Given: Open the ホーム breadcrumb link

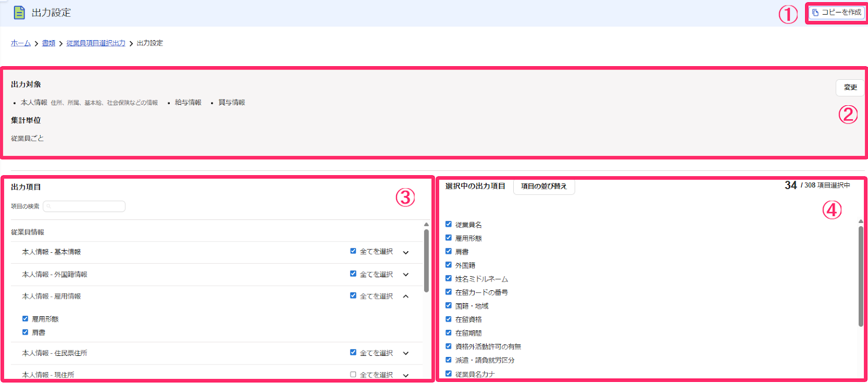Looking at the screenshot, I should [x=21, y=43].
